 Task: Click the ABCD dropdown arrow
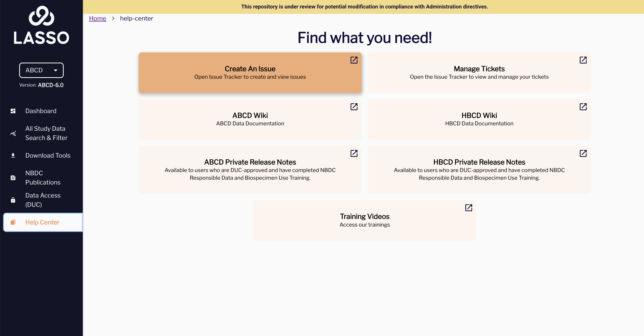(x=55, y=70)
